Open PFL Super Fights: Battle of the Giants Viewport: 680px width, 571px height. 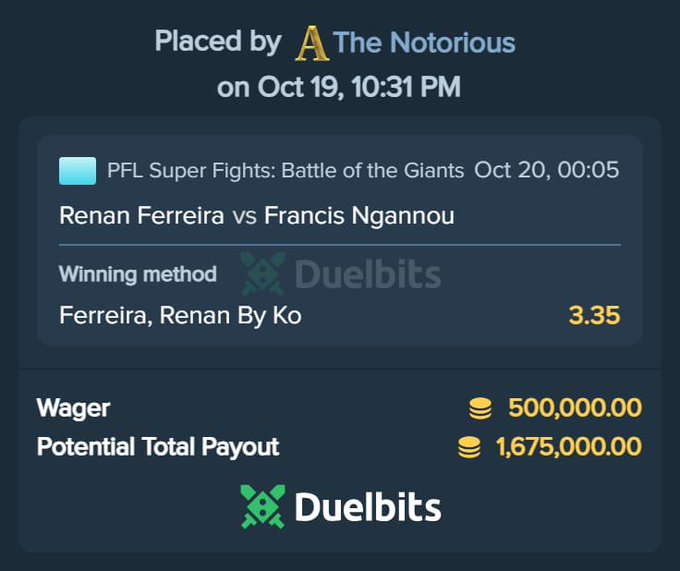pyautogui.click(x=286, y=171)
